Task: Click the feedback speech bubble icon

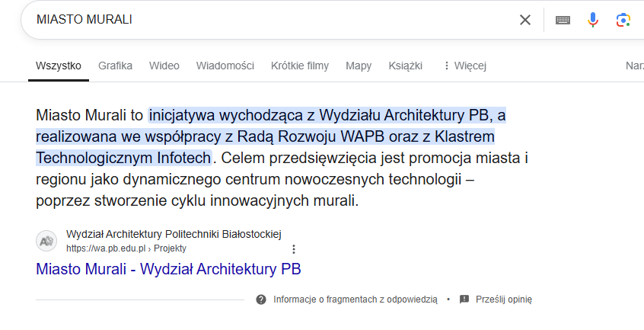Action: point(464,300)
